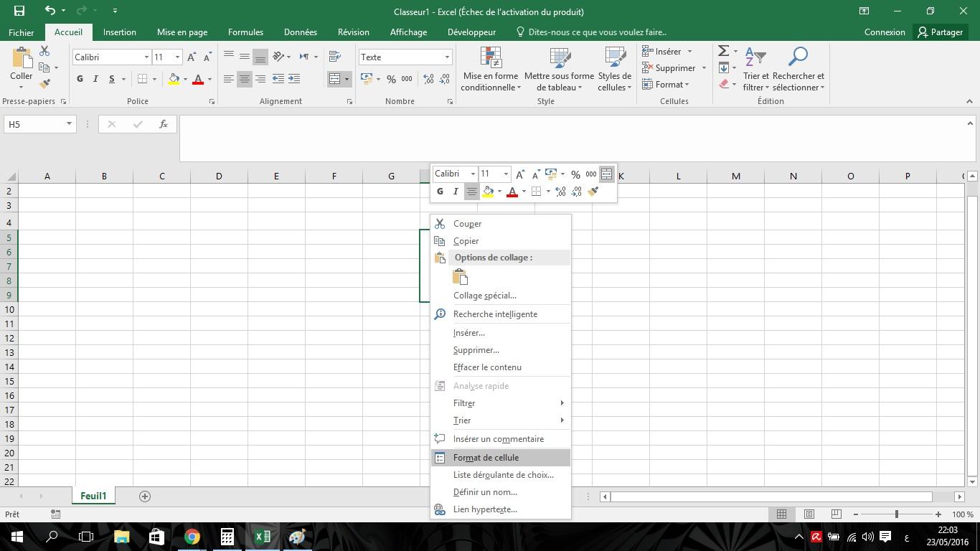Open the Name Box dropdown arrow
The height and width of the screenshot is (551, 980).
69,124
